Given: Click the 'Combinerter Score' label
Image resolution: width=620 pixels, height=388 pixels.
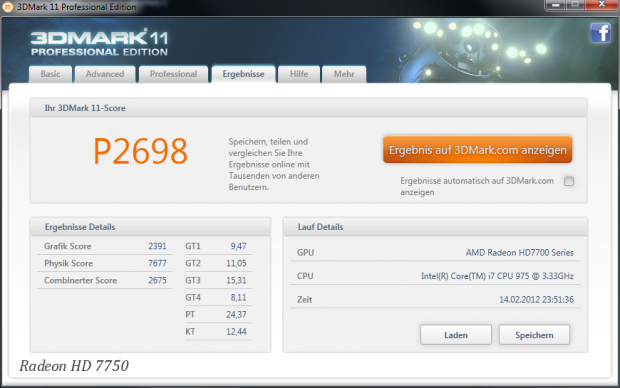Looking at the screenshot, I should tap(80, 280).
